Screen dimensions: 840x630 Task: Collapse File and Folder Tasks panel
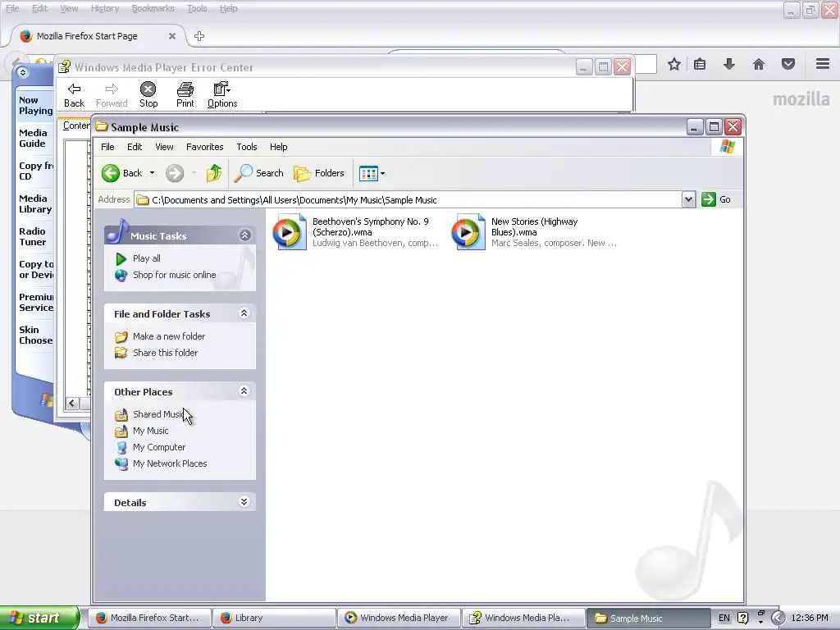click(244, 313)
